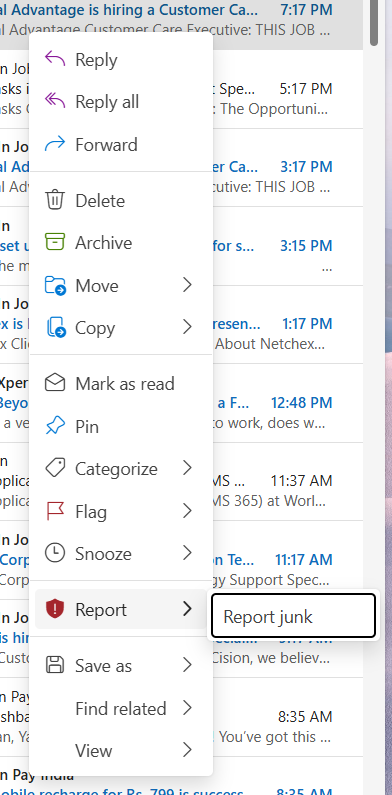Screen dimensions: 392x795
Task: Choose the Find related menu entry
Action: 121,708
